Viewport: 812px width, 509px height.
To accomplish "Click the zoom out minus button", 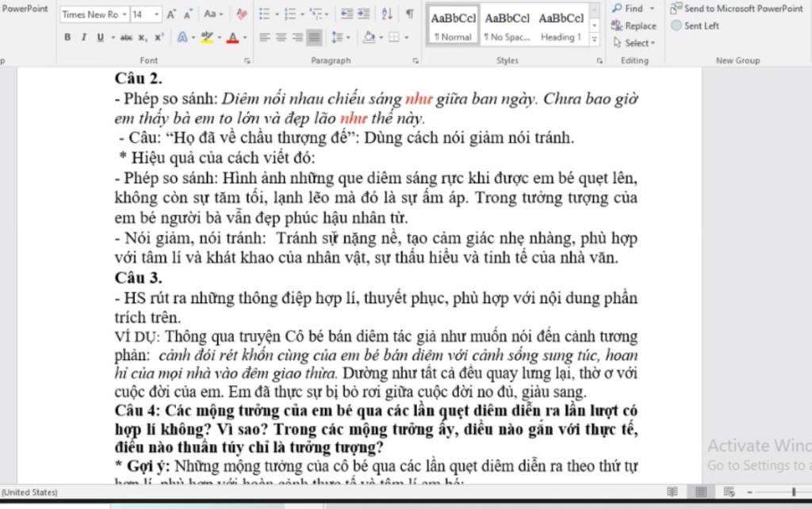I will pyautogui.click(x=749, y=492).
